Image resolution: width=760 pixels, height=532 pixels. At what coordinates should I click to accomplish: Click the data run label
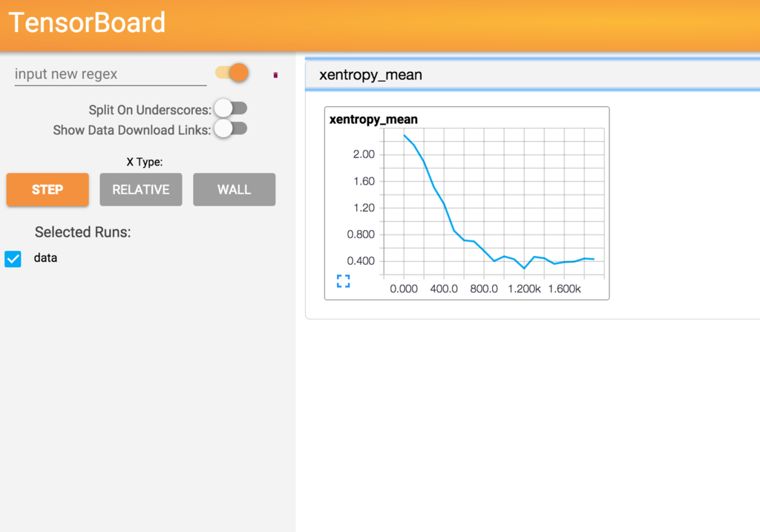pos(45,257)
